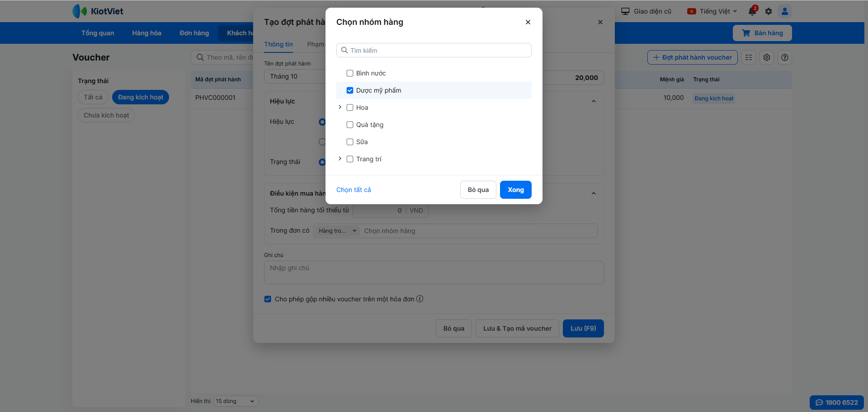Open the Tiếng Việt language dropdown
The width and height of the screenshot is (868, 412).
click(x=712, y=11)
